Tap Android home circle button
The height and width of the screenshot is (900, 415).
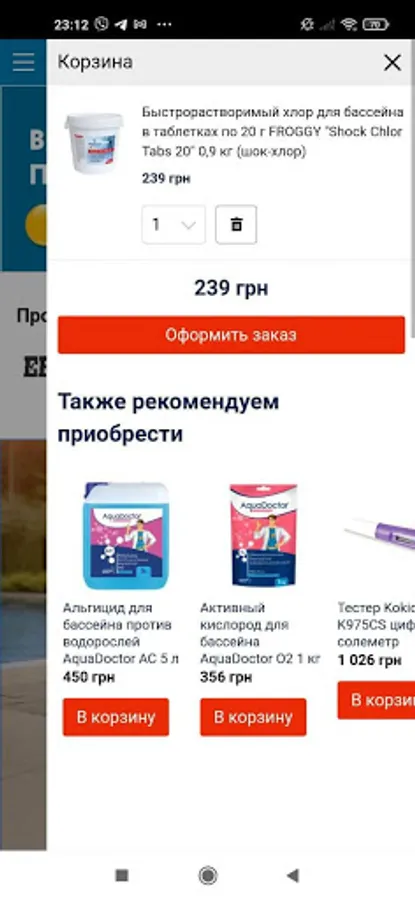pos(208,875)
